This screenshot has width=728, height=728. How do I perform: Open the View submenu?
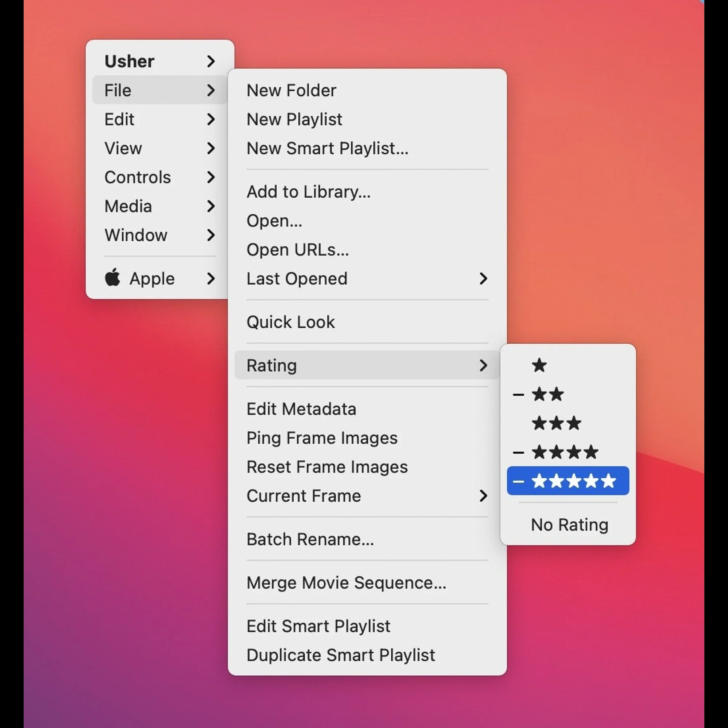point(160,148)
